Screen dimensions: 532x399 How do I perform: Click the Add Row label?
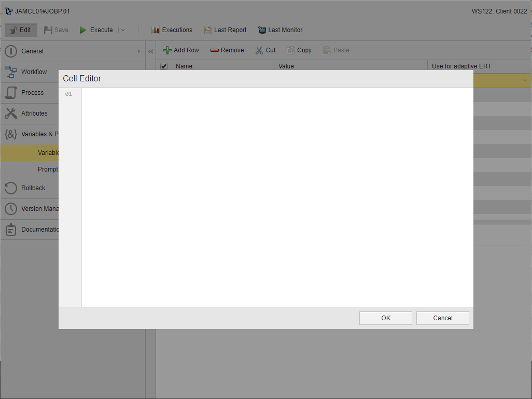click(x=186, y=50)
